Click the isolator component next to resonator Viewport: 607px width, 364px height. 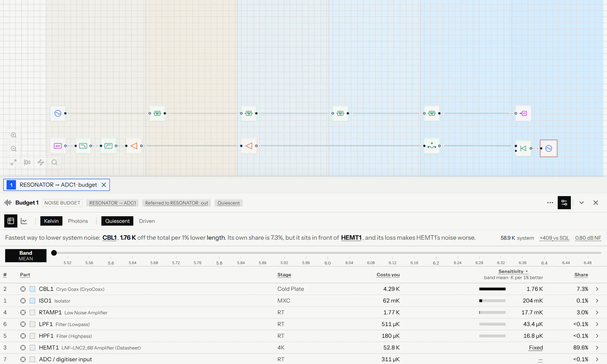(x=523, y=148)
